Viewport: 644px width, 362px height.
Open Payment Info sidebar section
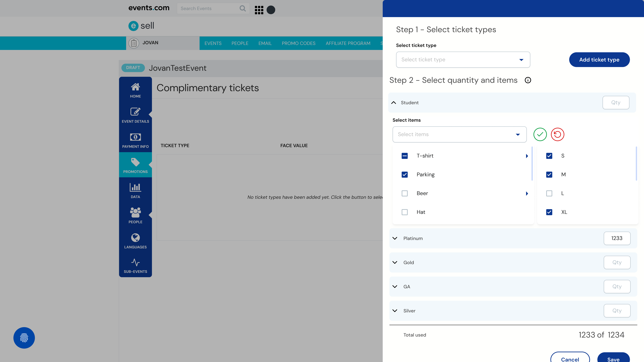coord(135,140)
